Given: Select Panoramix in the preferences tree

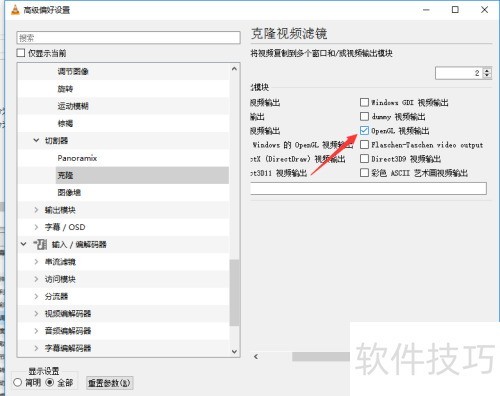Looking at the screenshot, I should (77, 158).
